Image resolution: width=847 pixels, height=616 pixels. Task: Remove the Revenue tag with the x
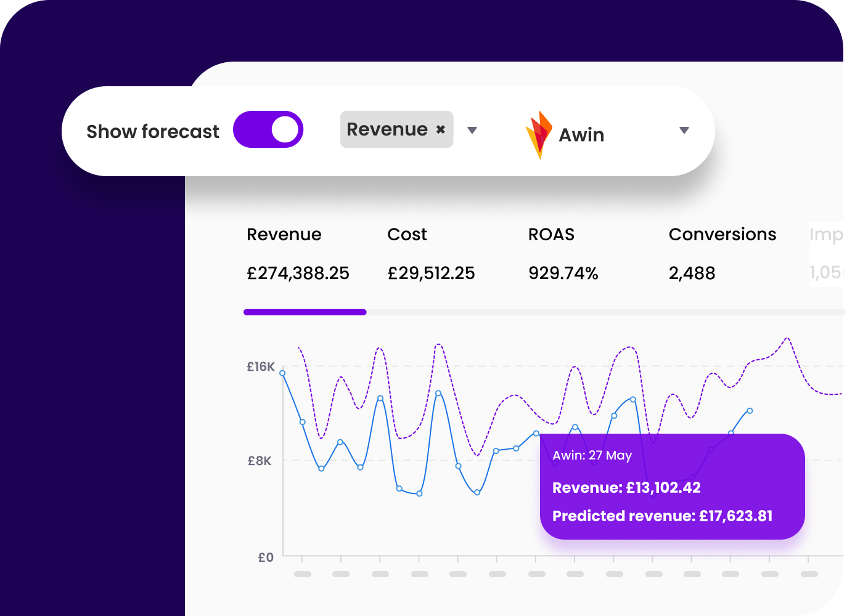[441, 129]
